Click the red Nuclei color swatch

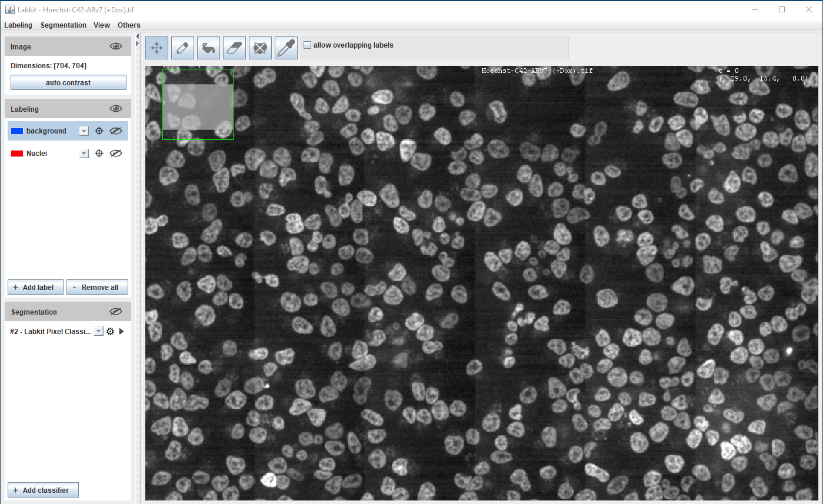[x=17, y=153]
